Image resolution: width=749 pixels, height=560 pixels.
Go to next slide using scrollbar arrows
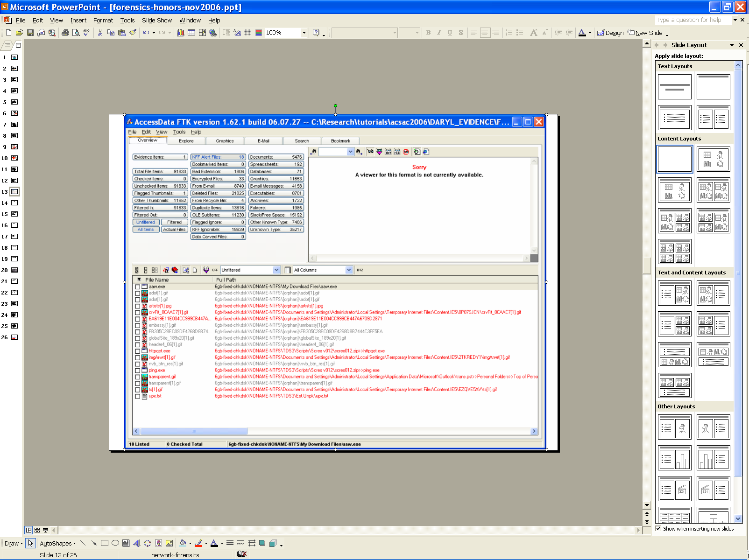point(647,522)
